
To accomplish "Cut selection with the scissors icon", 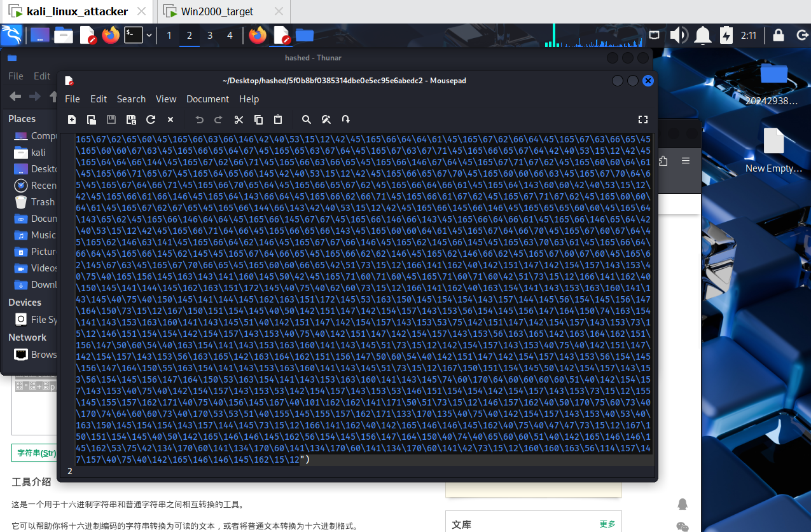I will pos(239,119).
